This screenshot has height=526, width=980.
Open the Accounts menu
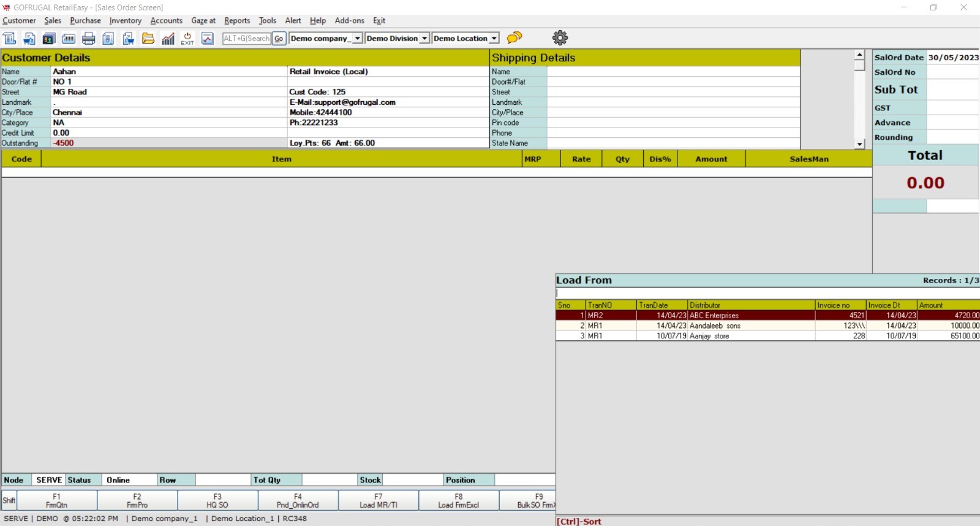167,20
